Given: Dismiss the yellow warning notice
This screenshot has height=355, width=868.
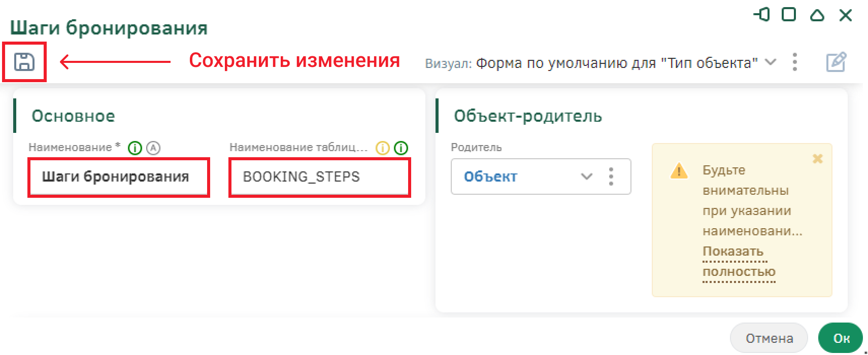Looking at the screenshot, I should point(818,159).
